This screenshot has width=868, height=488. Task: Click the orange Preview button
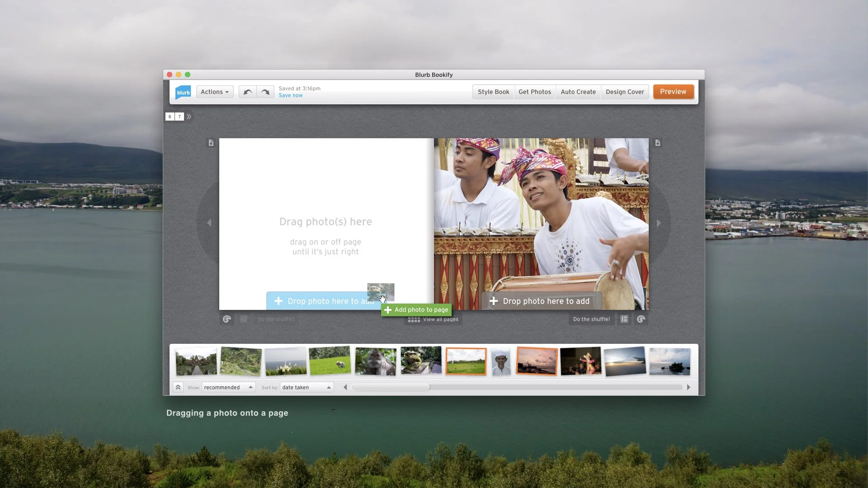tap(673, 92)
